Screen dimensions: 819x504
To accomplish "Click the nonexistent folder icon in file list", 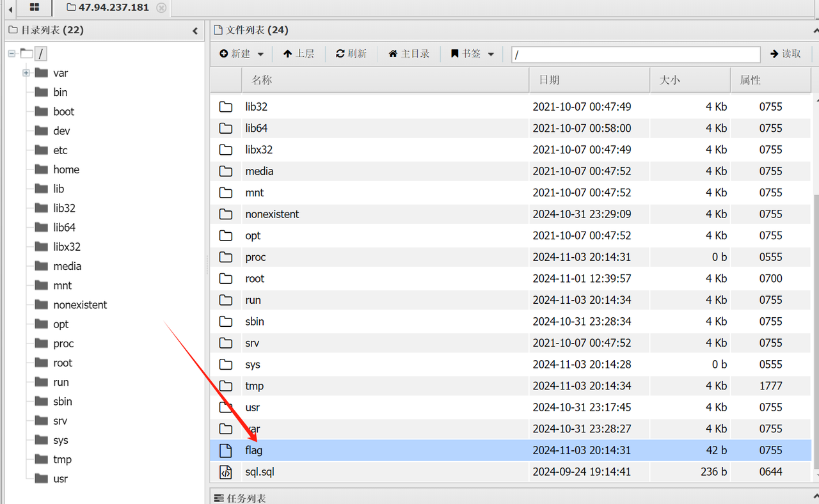I will (x=225, y=214).
